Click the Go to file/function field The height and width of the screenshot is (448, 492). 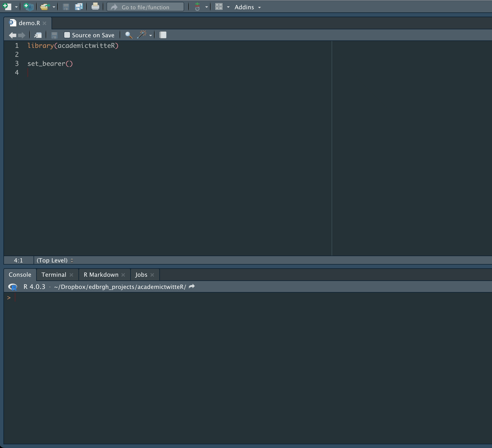coord(145,7)
